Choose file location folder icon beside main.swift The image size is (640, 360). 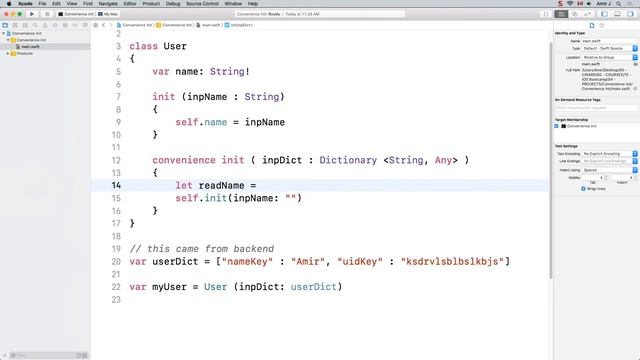click(x=635, y=64)
